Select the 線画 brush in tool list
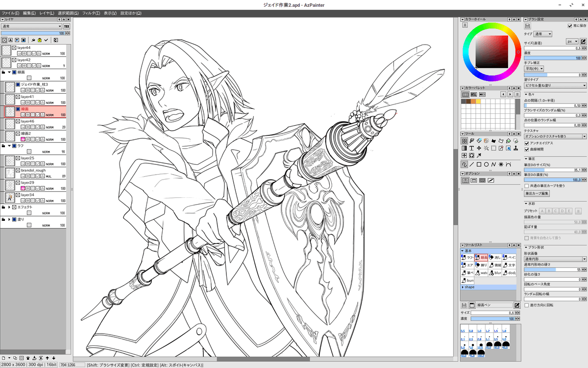The height and width of the screenshot is (368, 588). click(481, 257)
